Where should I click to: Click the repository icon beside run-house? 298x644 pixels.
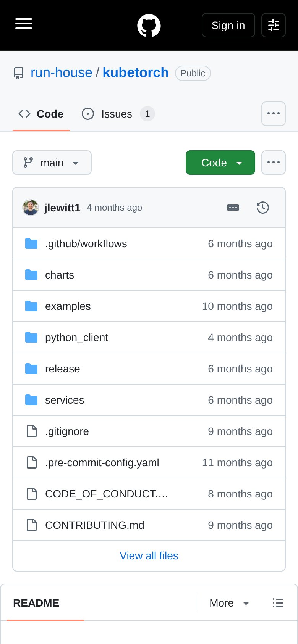tap(18, 73)
